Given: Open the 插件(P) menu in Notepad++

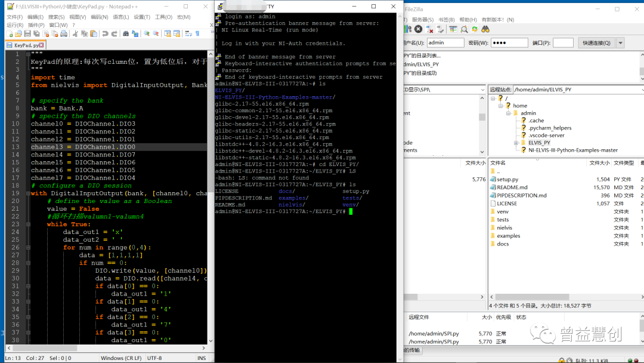Looking at the screenshot, I should pos(36,25).
